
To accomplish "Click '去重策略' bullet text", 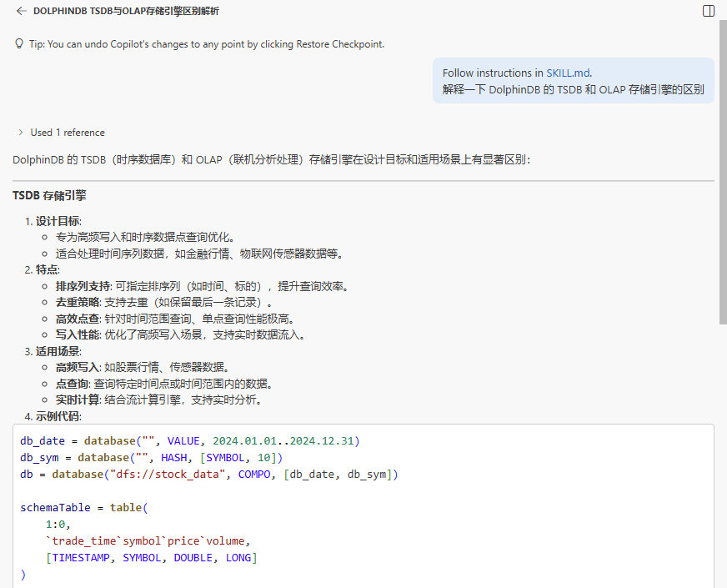I will pyautogui.click(x=78, y=303).
